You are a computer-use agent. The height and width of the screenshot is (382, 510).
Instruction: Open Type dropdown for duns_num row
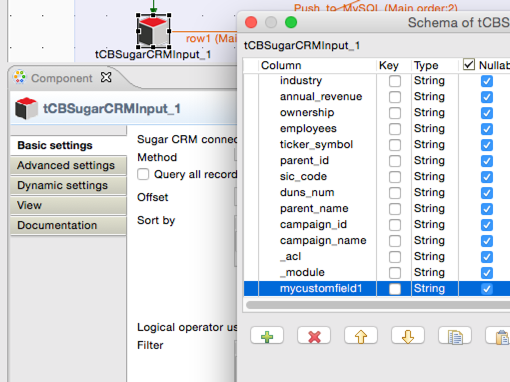[x=435, y=193]
